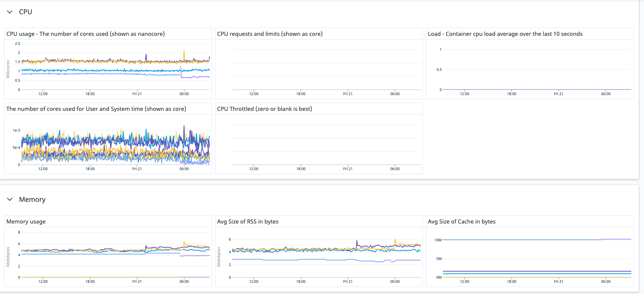Collapse the Memory section chevron

coord(10,199)
